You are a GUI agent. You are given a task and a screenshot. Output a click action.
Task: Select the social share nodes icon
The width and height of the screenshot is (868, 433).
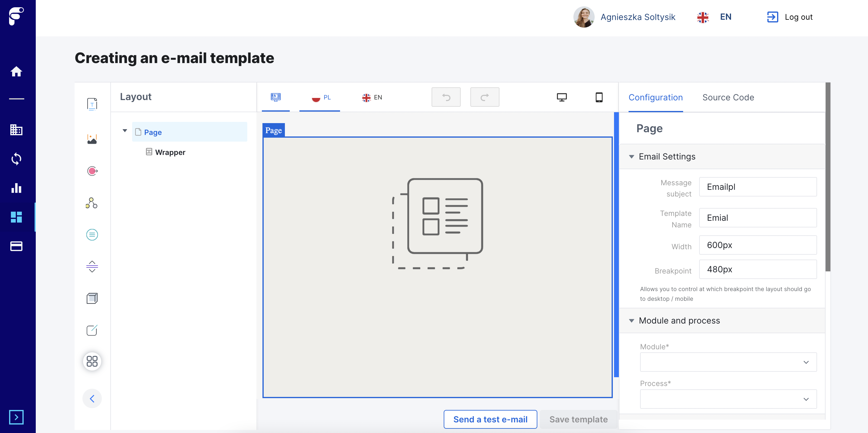92,203
